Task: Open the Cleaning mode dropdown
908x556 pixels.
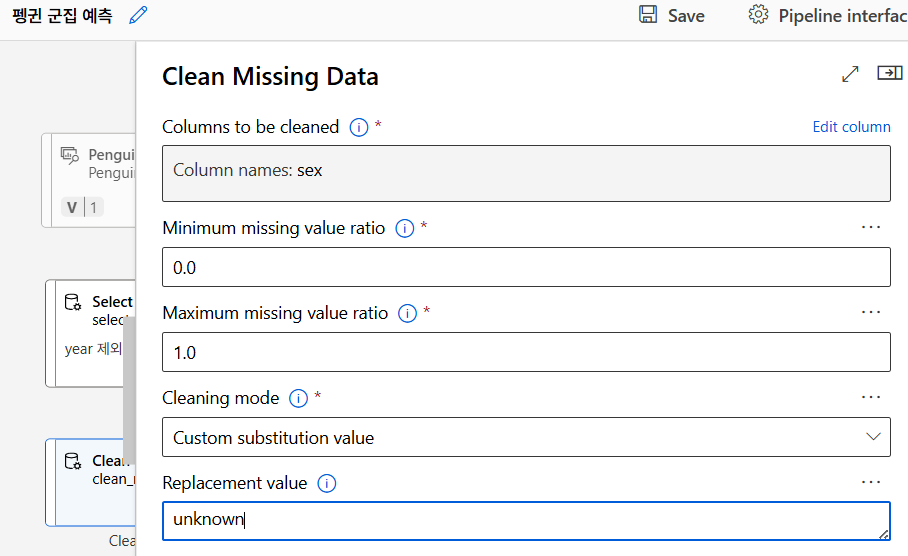Action: click(x=526, y=437)
